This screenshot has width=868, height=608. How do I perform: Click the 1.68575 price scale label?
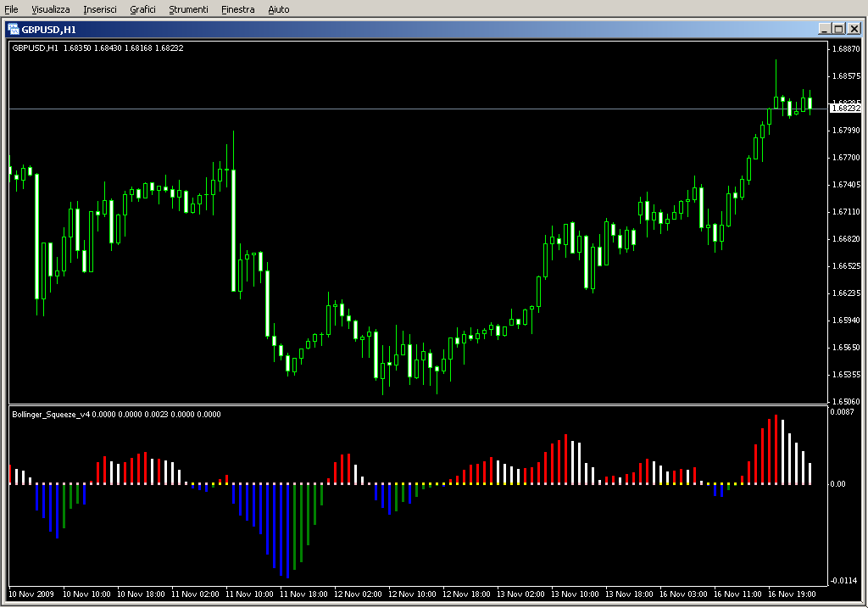(847, 75)
